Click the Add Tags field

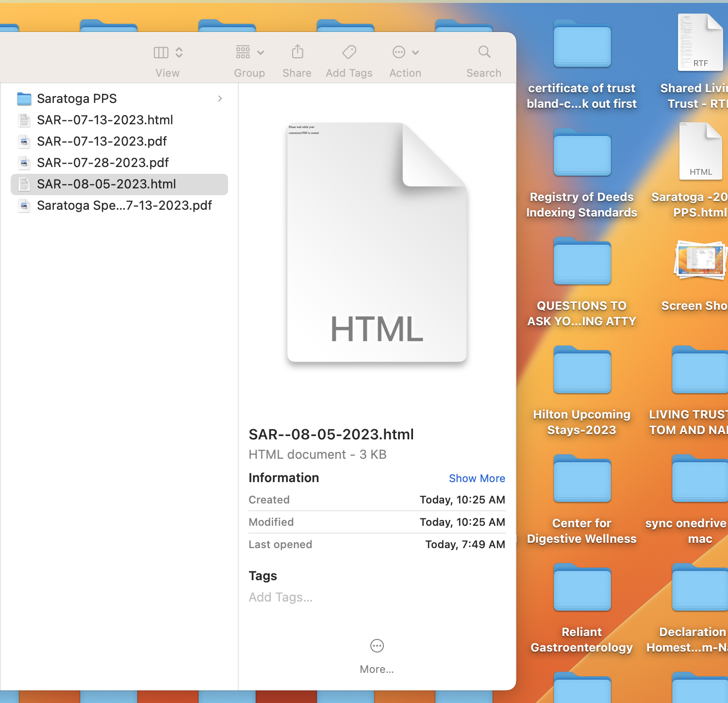pos(281,597)
